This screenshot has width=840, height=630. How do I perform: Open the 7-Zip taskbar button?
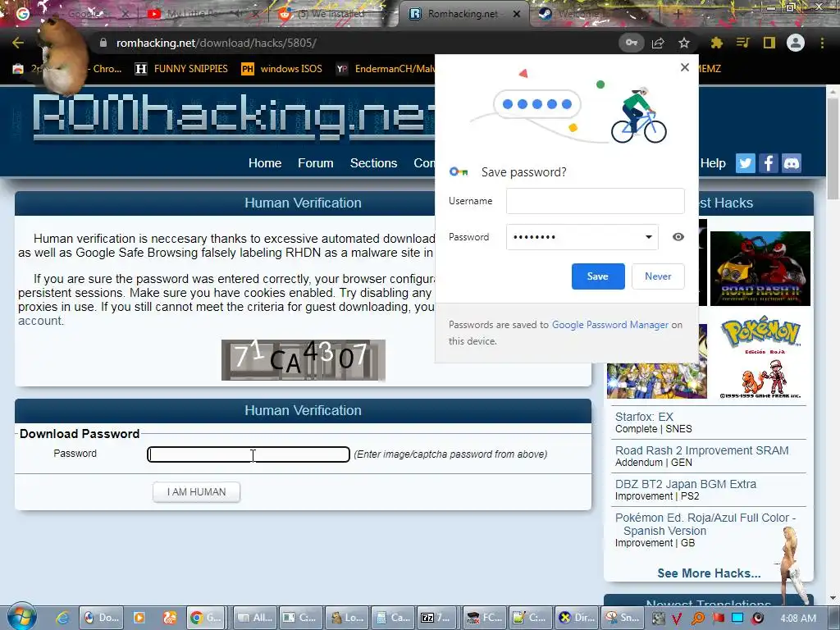(x=436, y=618)
